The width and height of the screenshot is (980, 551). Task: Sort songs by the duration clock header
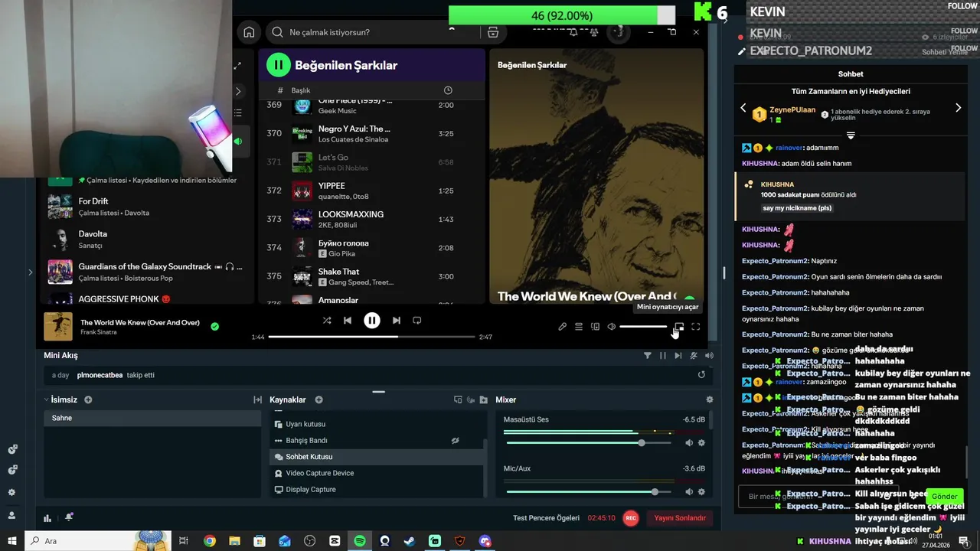pyautogui.click(x=448, y=90)
